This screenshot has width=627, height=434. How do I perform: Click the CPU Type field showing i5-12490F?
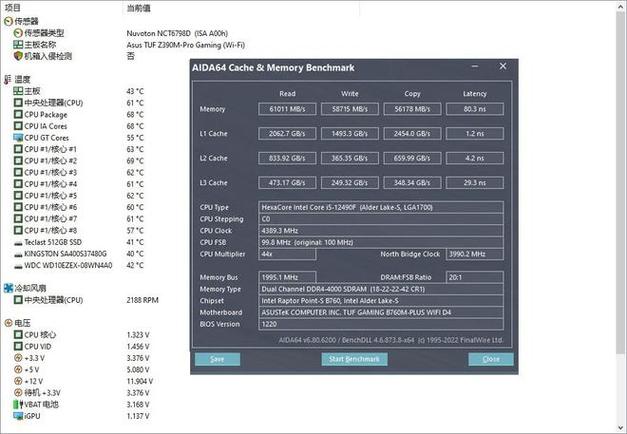(x=381, y=207)
